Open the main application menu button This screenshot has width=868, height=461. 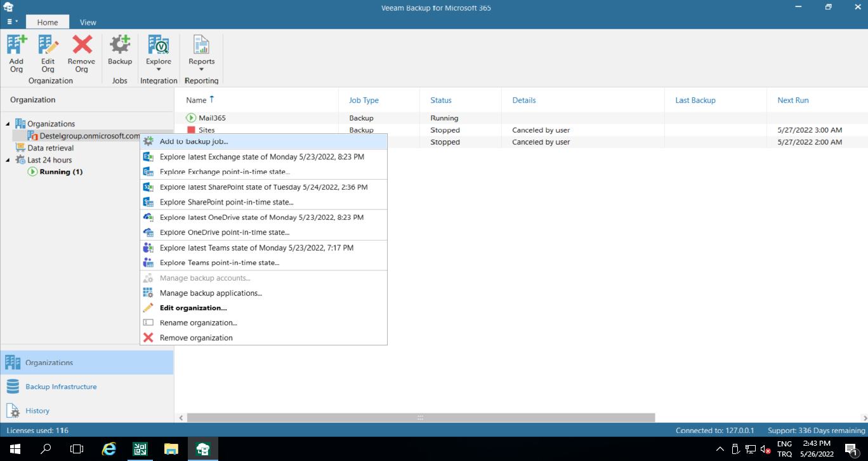click(12, 22)
